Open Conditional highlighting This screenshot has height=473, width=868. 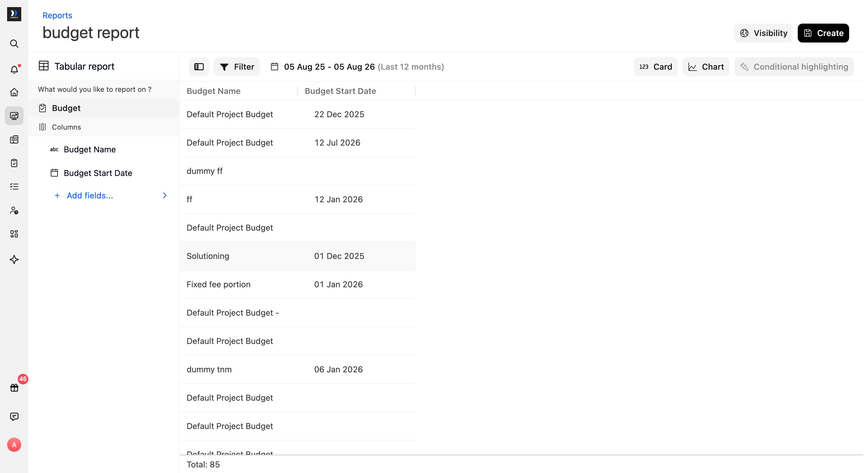pyautogui.click(x=794, y=67)
